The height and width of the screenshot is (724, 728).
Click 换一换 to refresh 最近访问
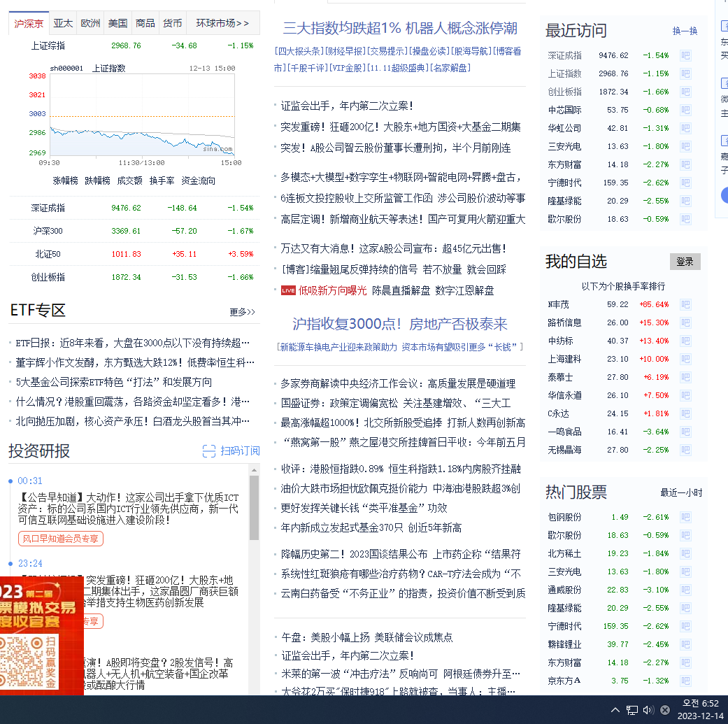(x=685, y=31)
